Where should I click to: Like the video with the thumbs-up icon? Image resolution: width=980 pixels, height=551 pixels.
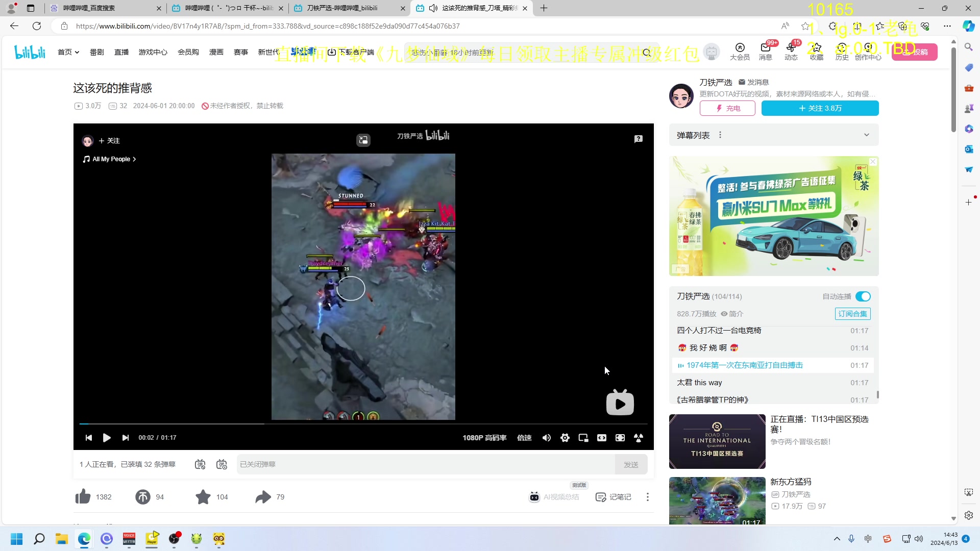tap(83, 496)
